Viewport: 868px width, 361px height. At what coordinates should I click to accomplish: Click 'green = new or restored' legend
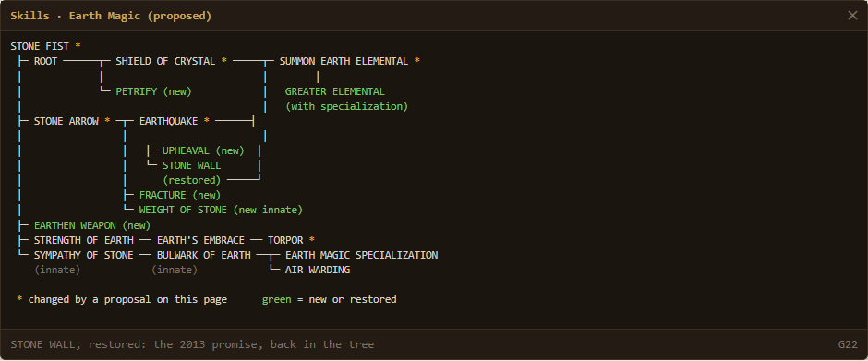330,299
